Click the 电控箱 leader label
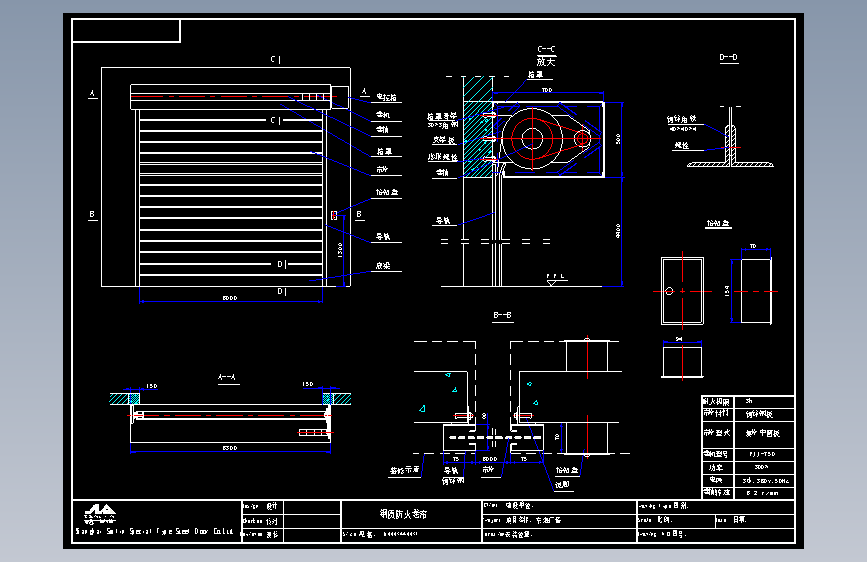Viewport: 867px width, 562px height. [x=387, y=97]
